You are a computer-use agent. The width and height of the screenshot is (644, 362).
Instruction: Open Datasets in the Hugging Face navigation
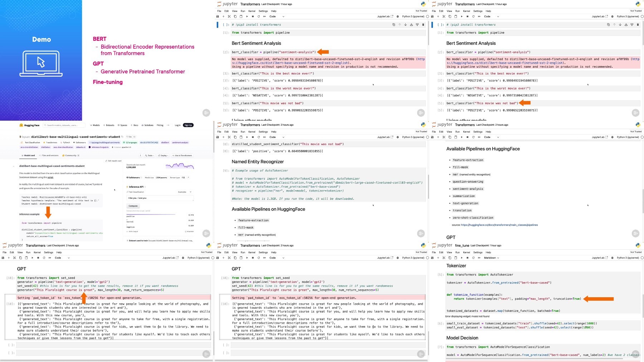(109, 125)
